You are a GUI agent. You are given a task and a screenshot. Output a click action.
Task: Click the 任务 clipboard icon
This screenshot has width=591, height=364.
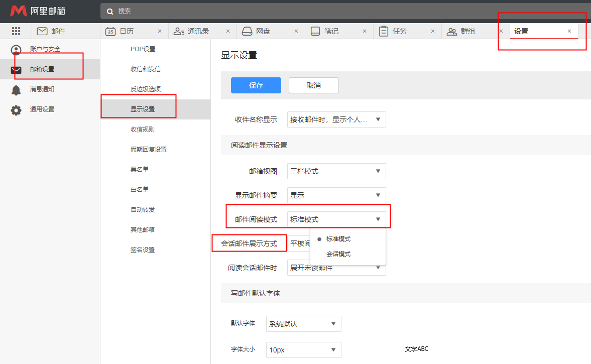click(384, 31)
